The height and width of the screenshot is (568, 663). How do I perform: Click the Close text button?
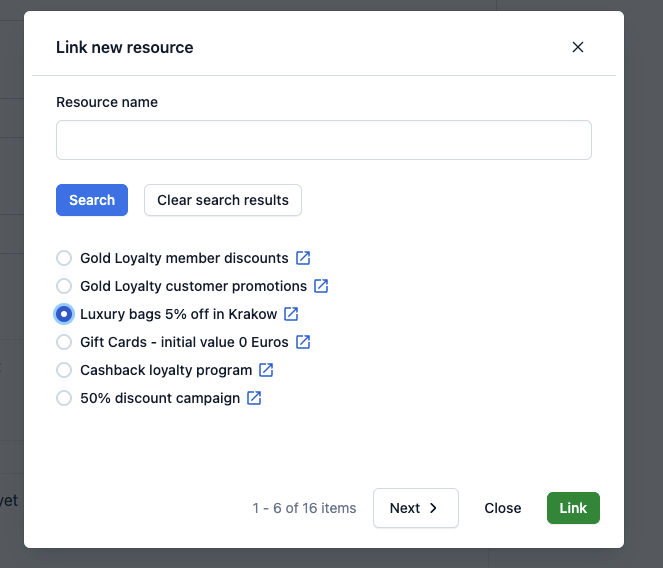pyautogui.click(x=503, y=508)
